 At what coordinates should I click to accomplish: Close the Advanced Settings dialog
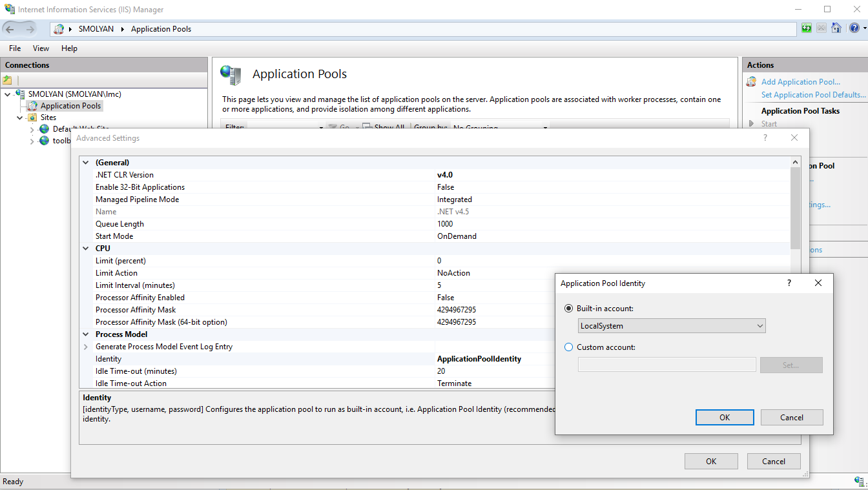tap(794, 138)
